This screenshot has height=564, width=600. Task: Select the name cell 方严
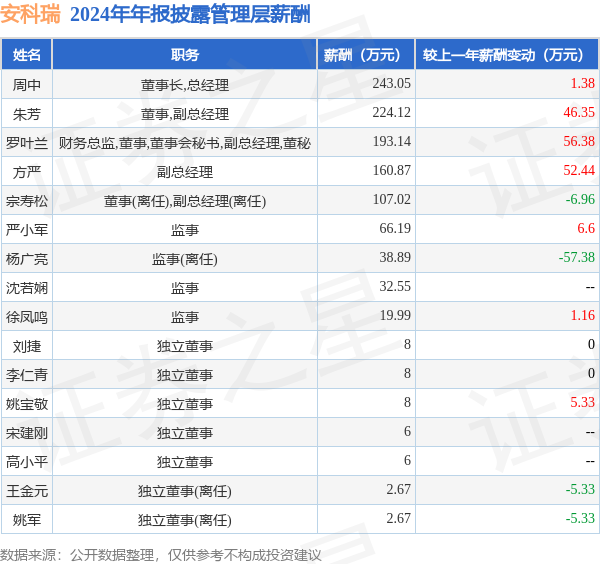26,172
